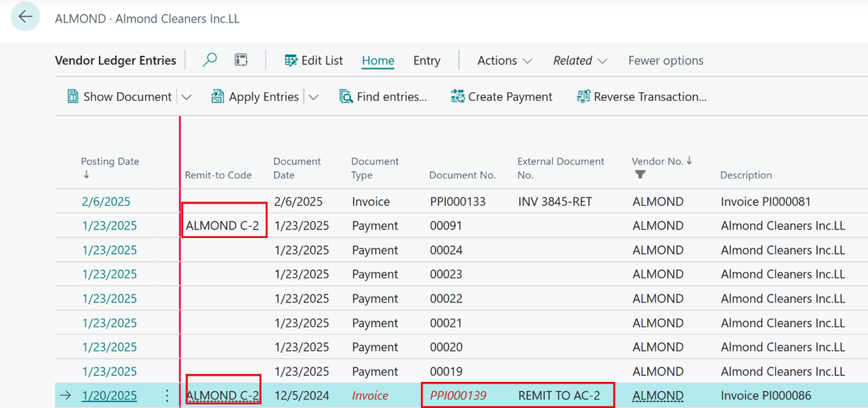
Task: Click the Vendor Ledger Entries title
Action: (x=116, y=60)
